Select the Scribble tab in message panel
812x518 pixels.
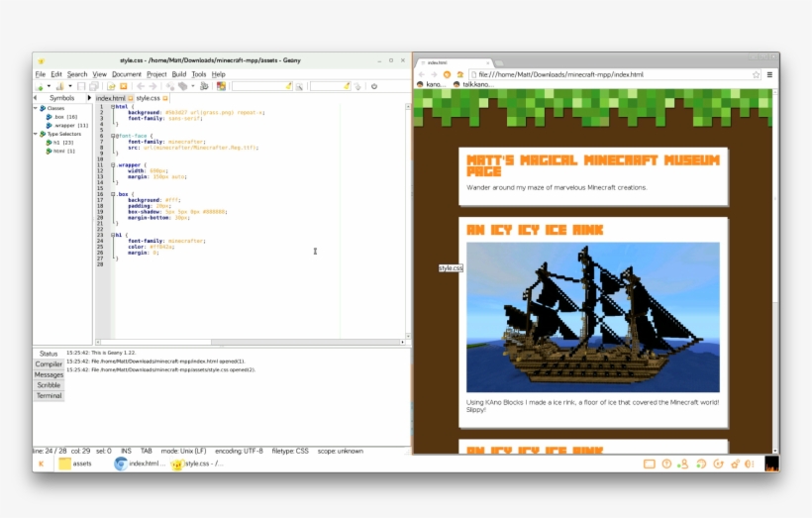(49, 385)
